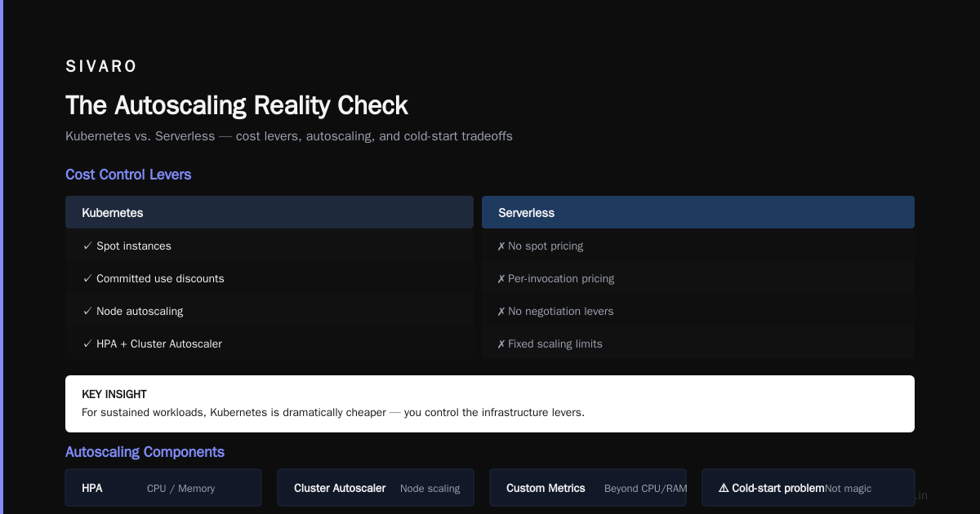Click the sustained workloads insight sentence

pos(333,412)
